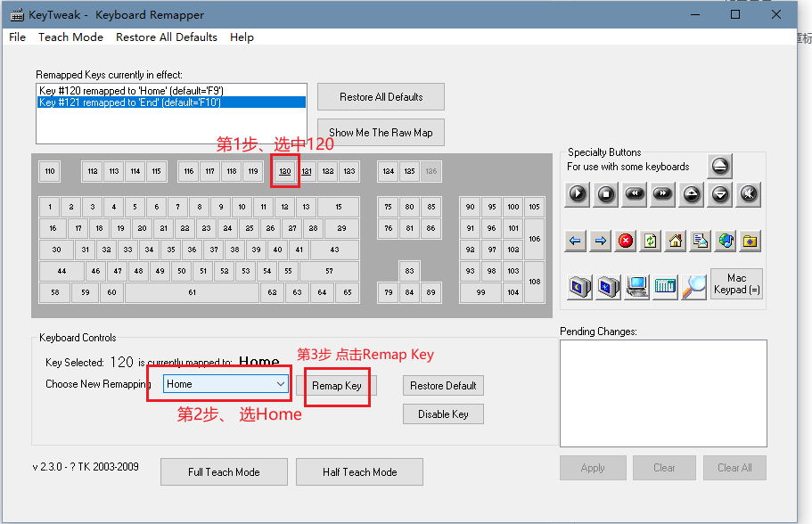Image resolution: width=812 pixels, height=524 pixels.
Task: Select key 90 on the numeric pad
Action: [x=471, y=207]
